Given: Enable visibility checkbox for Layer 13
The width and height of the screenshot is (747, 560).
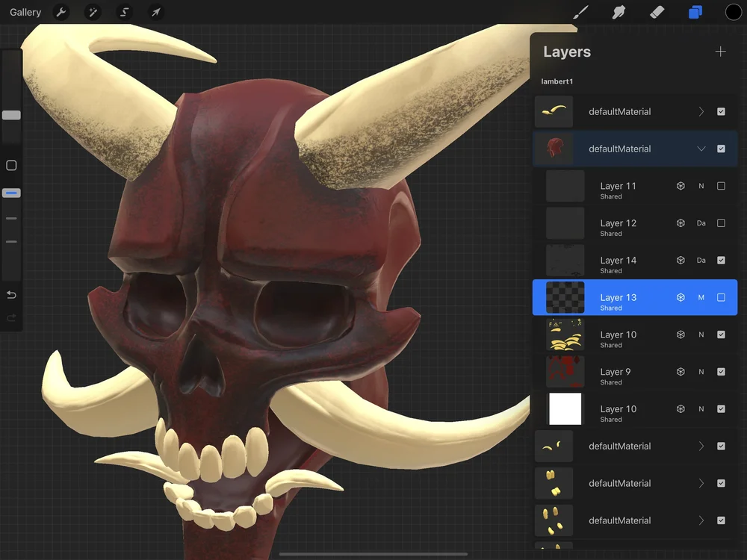Looking at the screenshot, I should tap(721, 297).
